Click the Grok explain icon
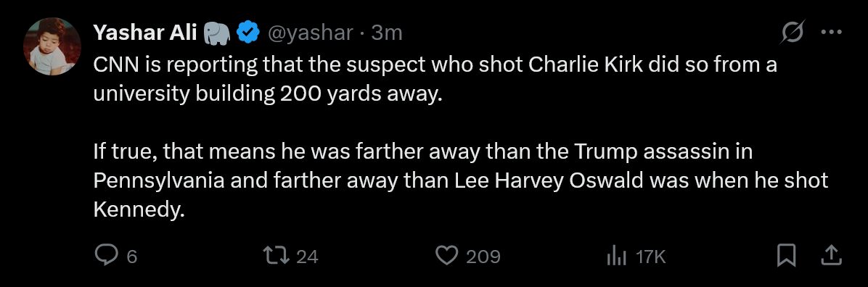Viewport: 868px width, 287px height. click(793, 33)
